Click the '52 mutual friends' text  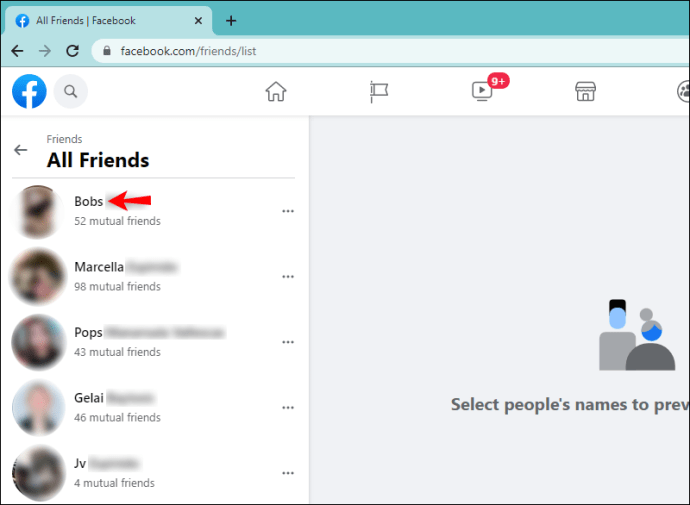tap(117, 221)
